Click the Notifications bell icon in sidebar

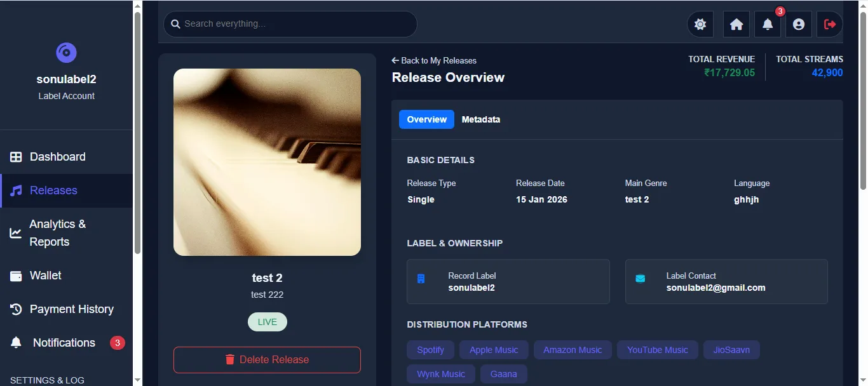coord(17,343)
